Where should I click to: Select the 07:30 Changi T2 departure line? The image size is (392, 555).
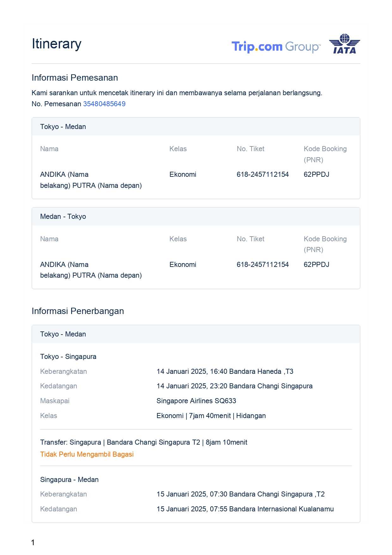(240, 494)
